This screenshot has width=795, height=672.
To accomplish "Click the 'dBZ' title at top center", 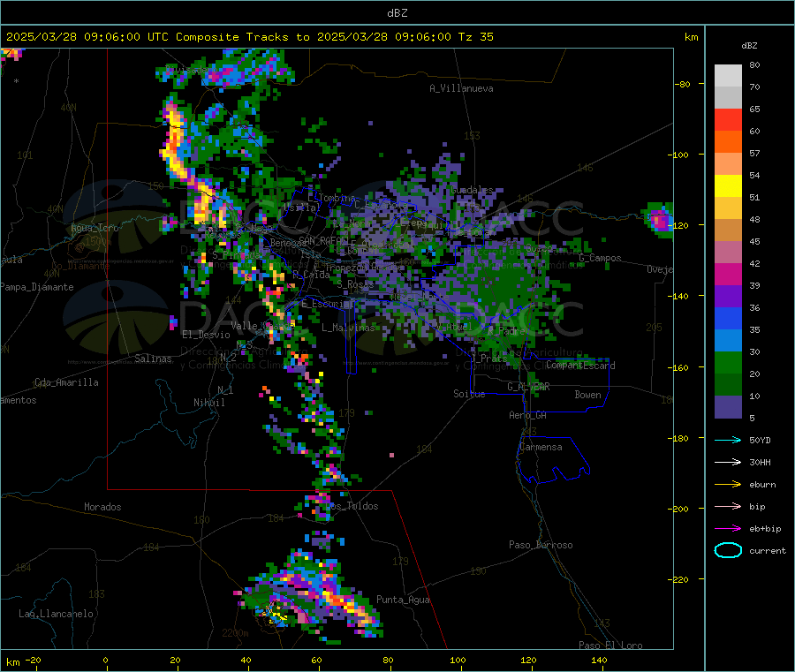I will coord(397,13).
